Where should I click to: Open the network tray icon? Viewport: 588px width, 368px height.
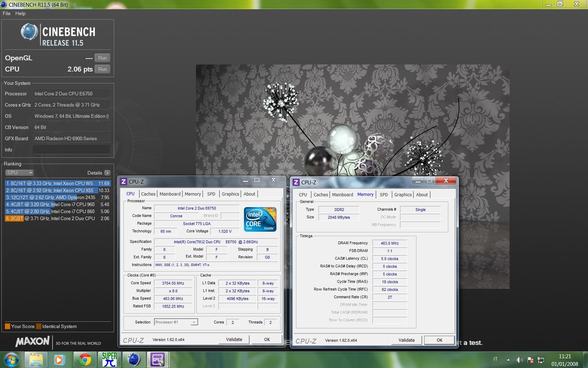click(x=541, y=360)
